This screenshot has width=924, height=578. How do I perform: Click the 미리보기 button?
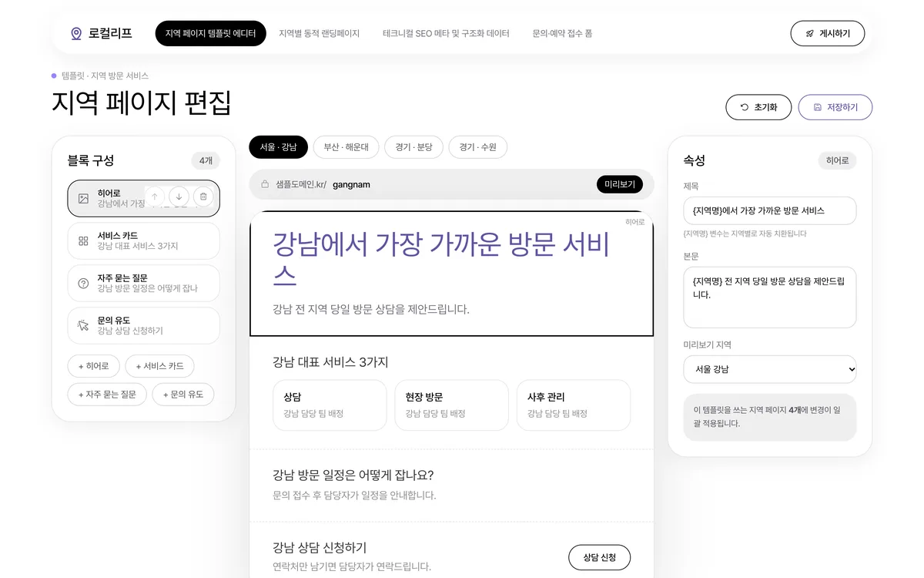(x=619, y=184)
